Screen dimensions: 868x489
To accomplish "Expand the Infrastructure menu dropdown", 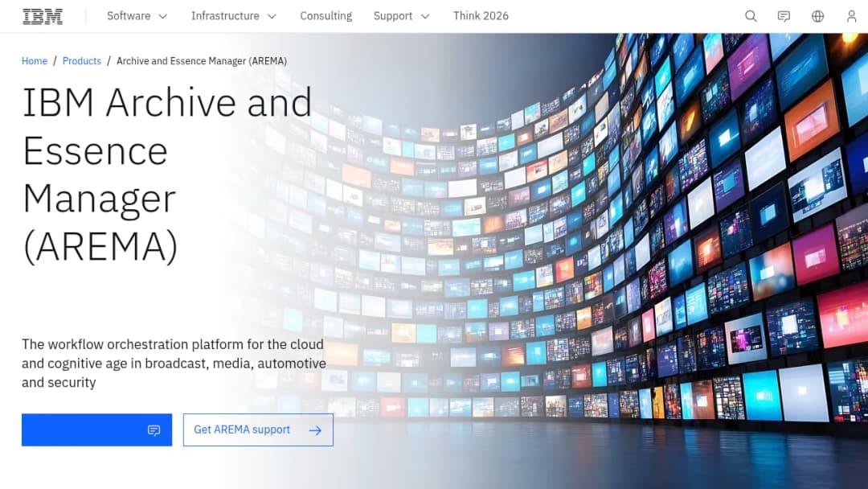I will (x=234, y=16).
